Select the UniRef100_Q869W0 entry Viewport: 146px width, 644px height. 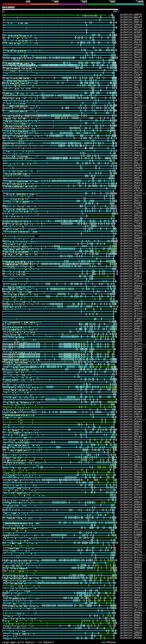point(131,80)
